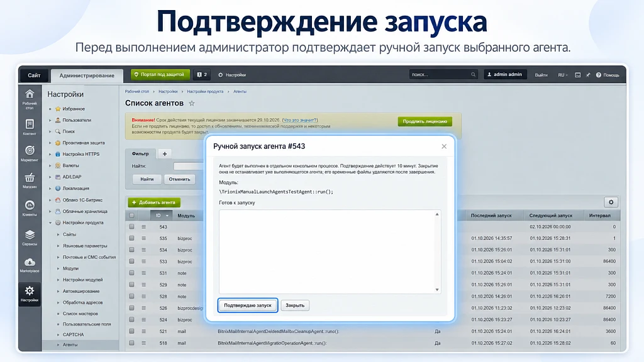
Task: Add a new filter tab with plus
Action: (165, 154)
